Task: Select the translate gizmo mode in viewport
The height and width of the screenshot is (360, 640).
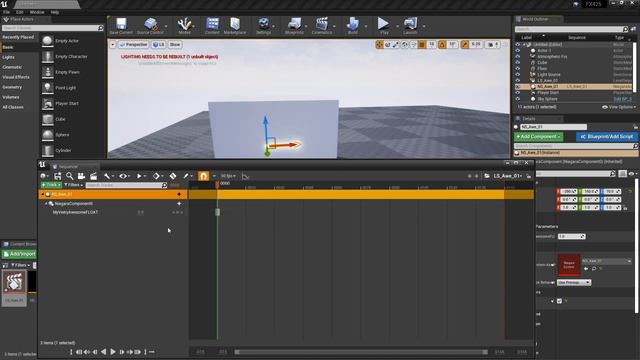Action: coord(379,44)
